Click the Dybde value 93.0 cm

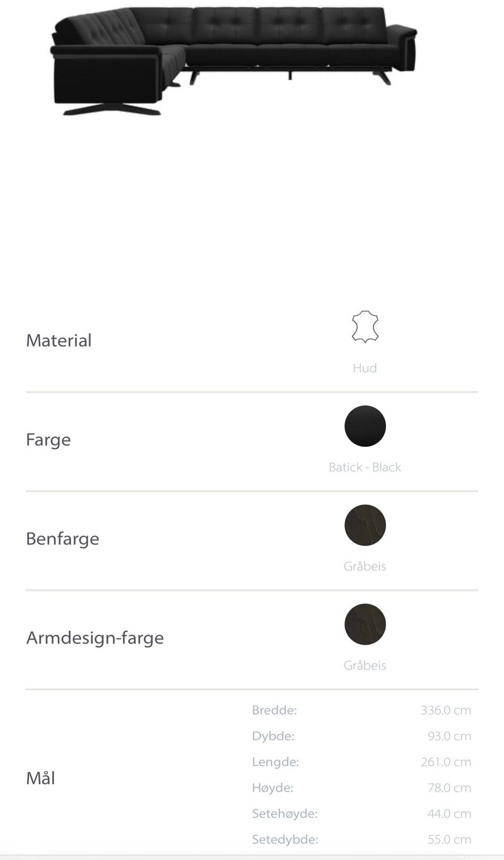[x=449, y=736]
